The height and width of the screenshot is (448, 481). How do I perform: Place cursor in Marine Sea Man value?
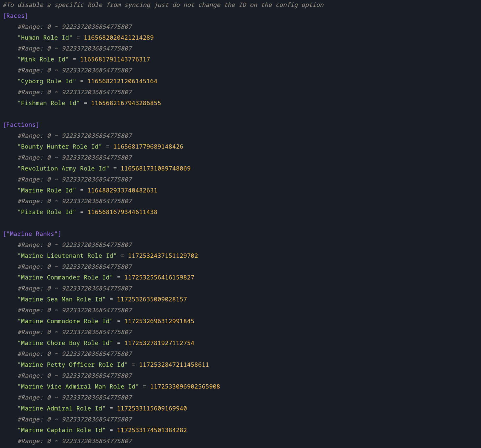point(152,299)
